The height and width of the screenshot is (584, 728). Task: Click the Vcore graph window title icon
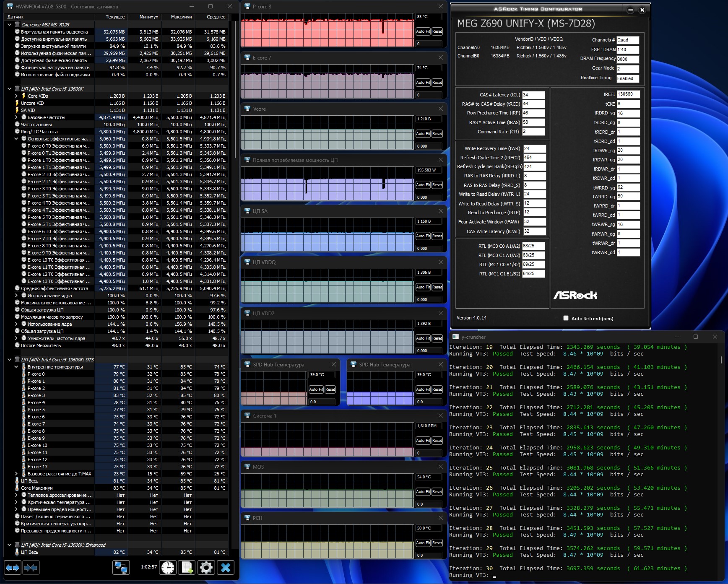[247, 109]
